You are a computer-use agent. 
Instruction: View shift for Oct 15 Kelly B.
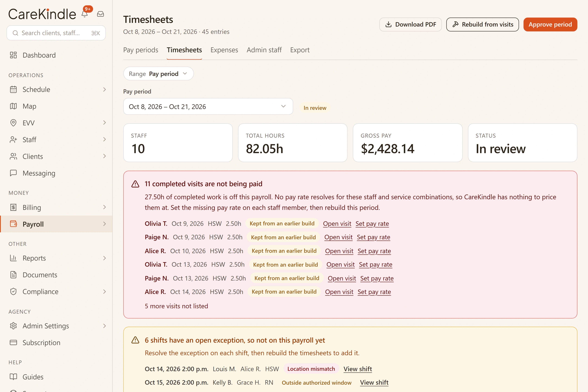374,383
